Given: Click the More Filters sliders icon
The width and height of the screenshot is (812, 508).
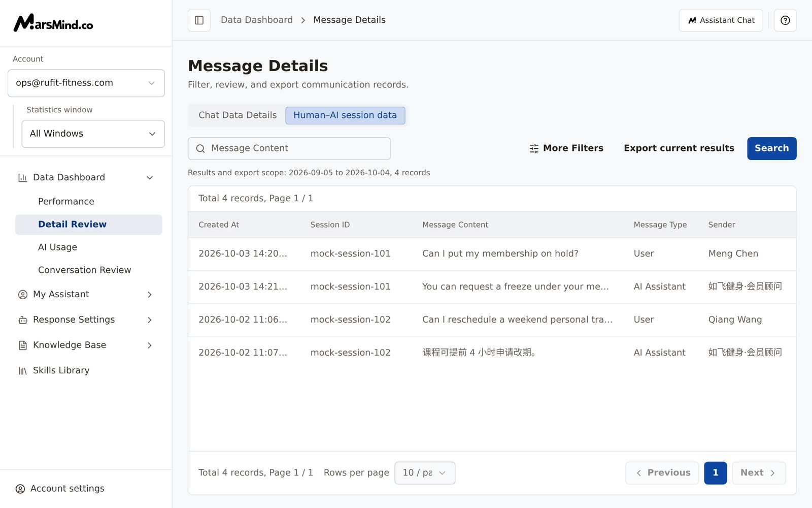Looking at the screenshot, I should (x=534, y=148).
